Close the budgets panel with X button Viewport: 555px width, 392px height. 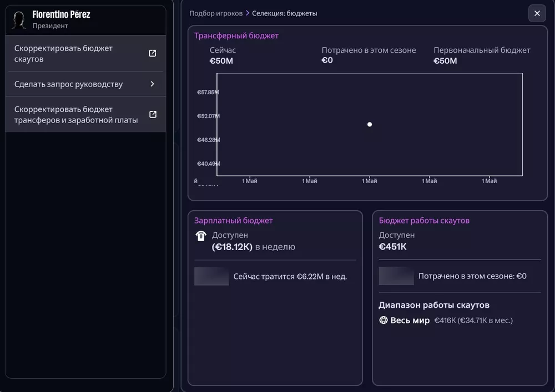[537, 13]
